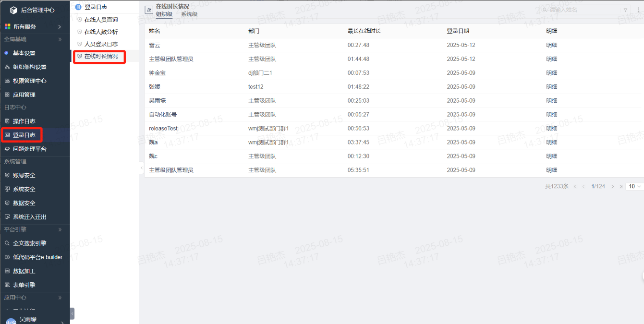This screenshot has width=644, height=324.
Task: Click the 账号安全 shield icon
Action: (x=7, y=176)
